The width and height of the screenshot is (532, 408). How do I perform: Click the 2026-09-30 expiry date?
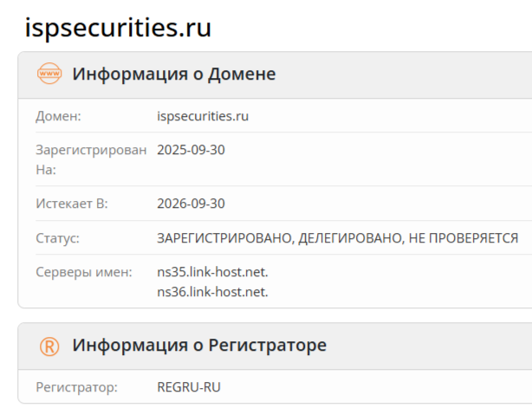coord(191,204)
